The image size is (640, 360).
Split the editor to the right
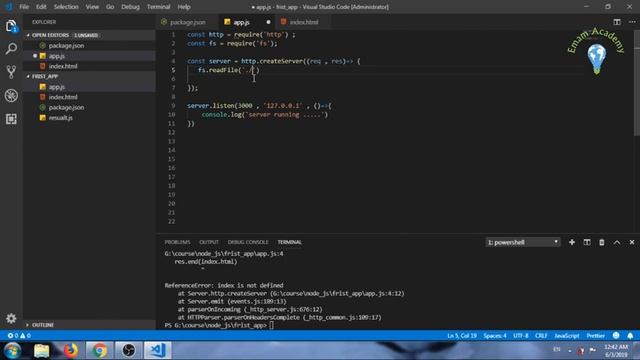tap(617, 22)
